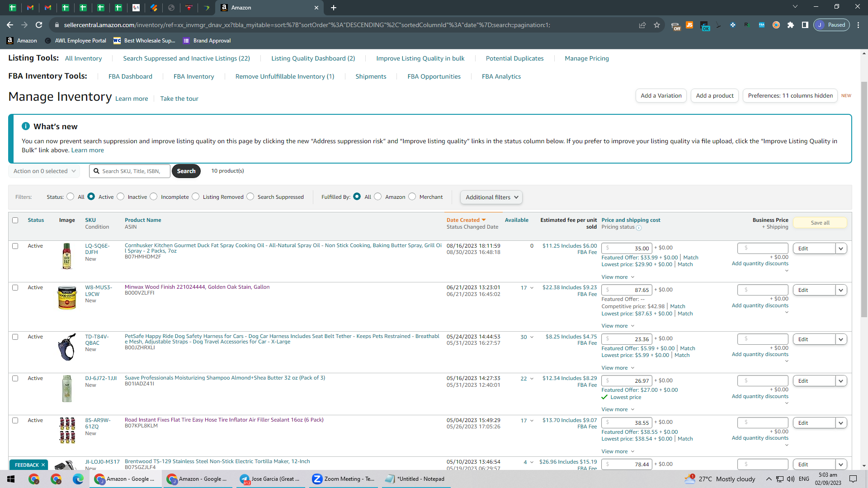This screenshot has width=868, height=488.
Task: Expand the Additional filters dropdown
Action: [491, 197]
